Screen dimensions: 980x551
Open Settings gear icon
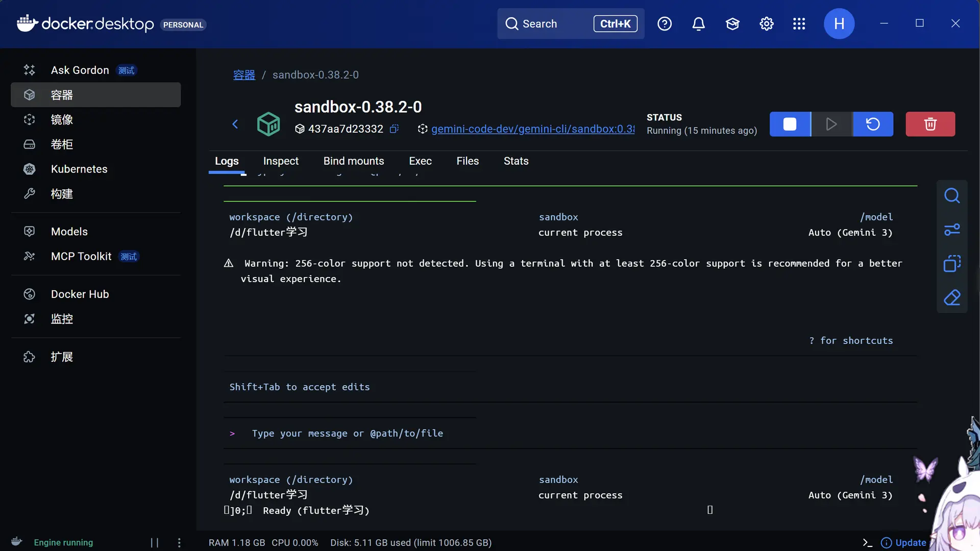click(767, 23)
